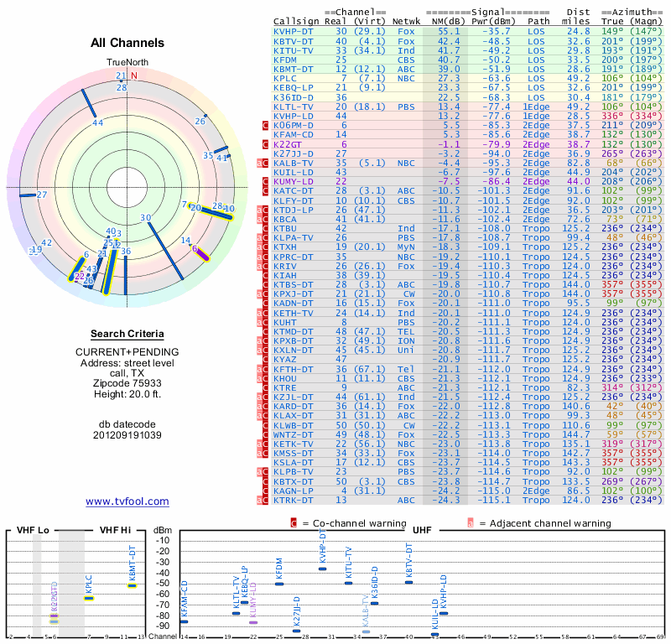671x644 pixels.
Task: Click the K27JJ-D bar in UHF chart
Action: 297,631
